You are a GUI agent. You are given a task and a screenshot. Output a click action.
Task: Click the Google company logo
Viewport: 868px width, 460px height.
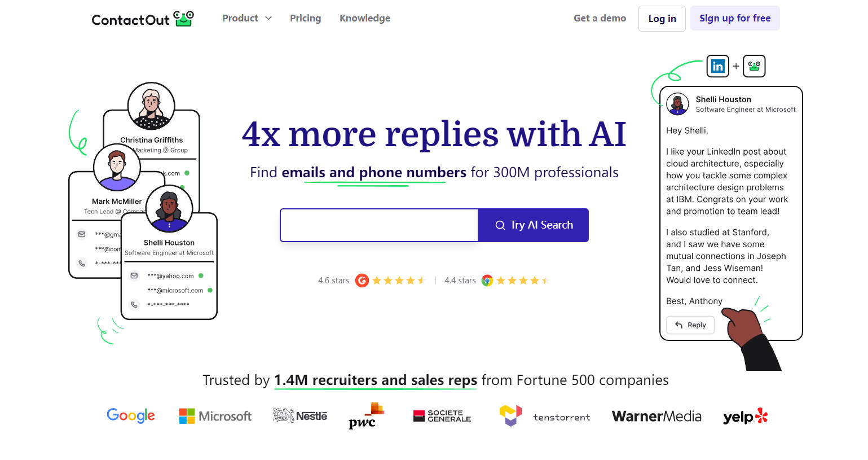tap(131, 416)
